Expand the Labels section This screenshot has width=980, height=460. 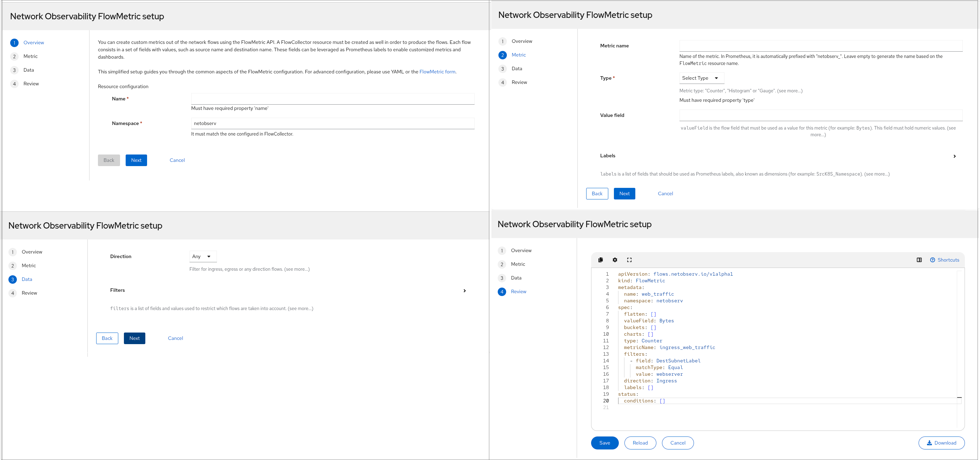point(954,156)
